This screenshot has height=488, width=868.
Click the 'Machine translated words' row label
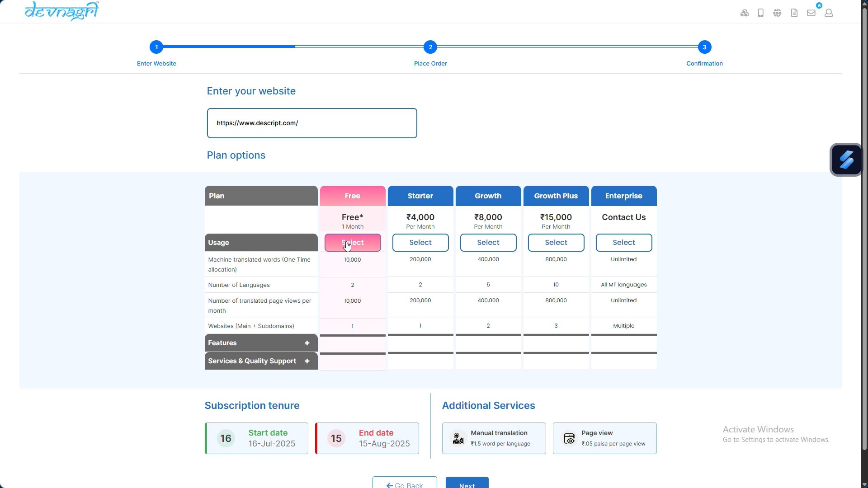coord(259,265)
